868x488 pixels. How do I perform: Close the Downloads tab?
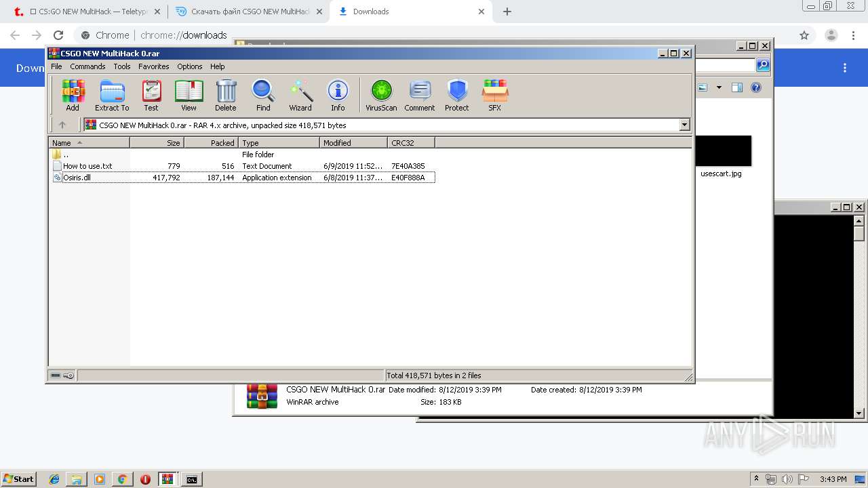click(x=481, y=12)
